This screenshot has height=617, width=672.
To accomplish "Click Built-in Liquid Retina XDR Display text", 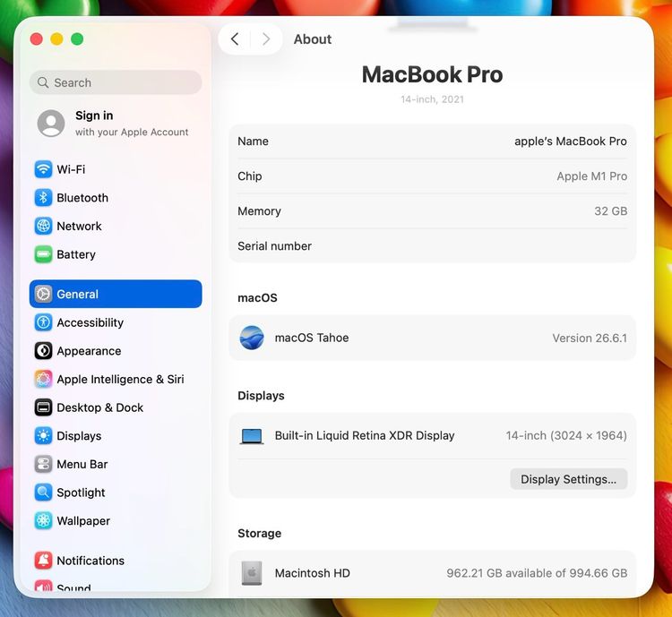I will pyautogui.click(x=365, y=436).
